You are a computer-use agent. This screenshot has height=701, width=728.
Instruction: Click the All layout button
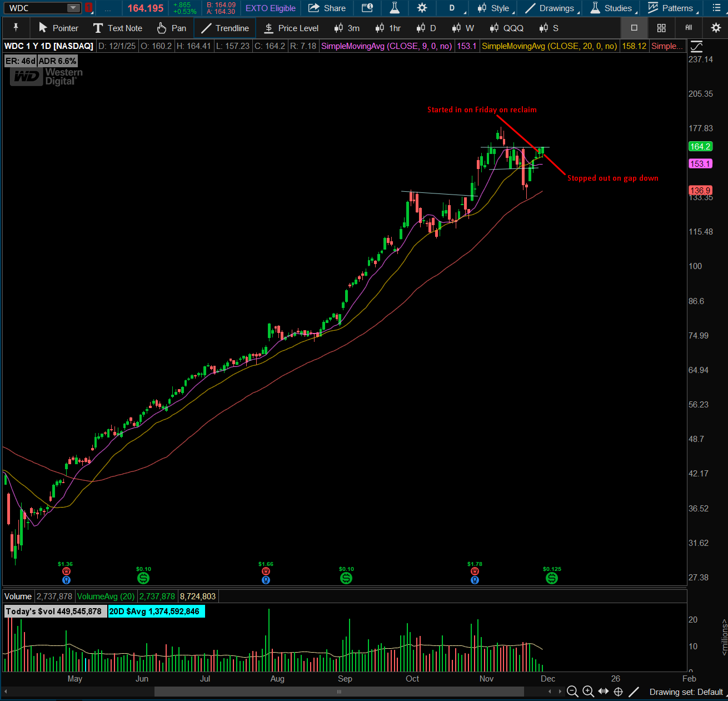[689, 28]
